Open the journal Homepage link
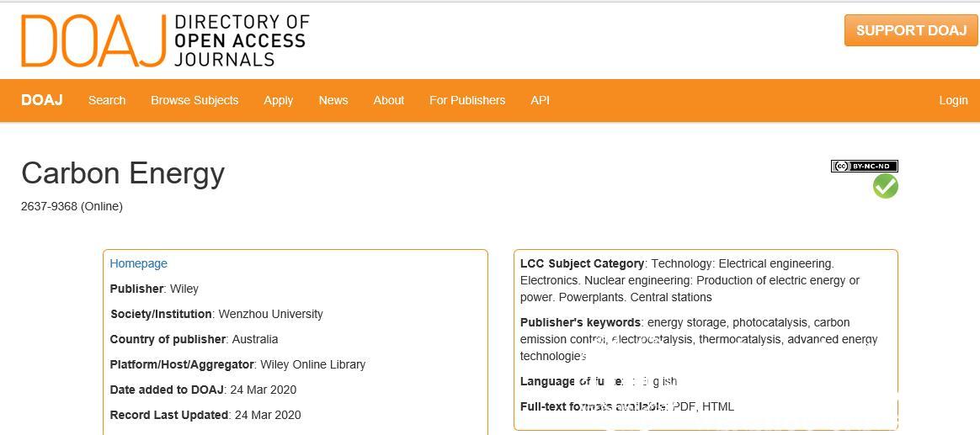Image resolution: width=980 pixels, height=435 pixels. coord(139,263)
